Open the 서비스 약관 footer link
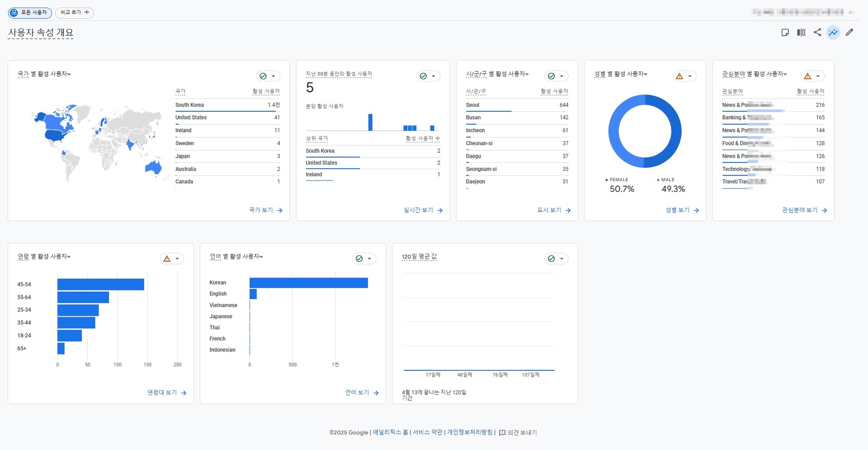This screenshot has height=450, width=868. click(428, 433)
